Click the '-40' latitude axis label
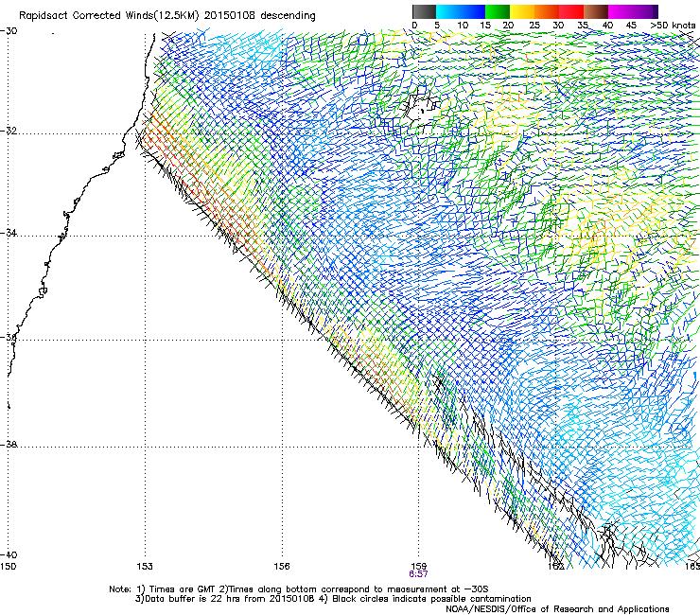This screenshot has height=615, width=700. click(x=9, y=554)
